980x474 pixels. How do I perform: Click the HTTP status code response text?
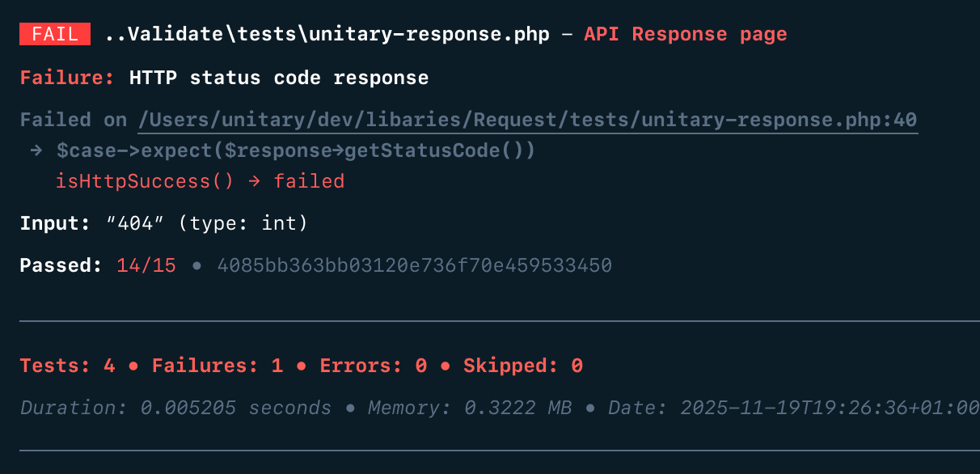click(x=279, y=78)
